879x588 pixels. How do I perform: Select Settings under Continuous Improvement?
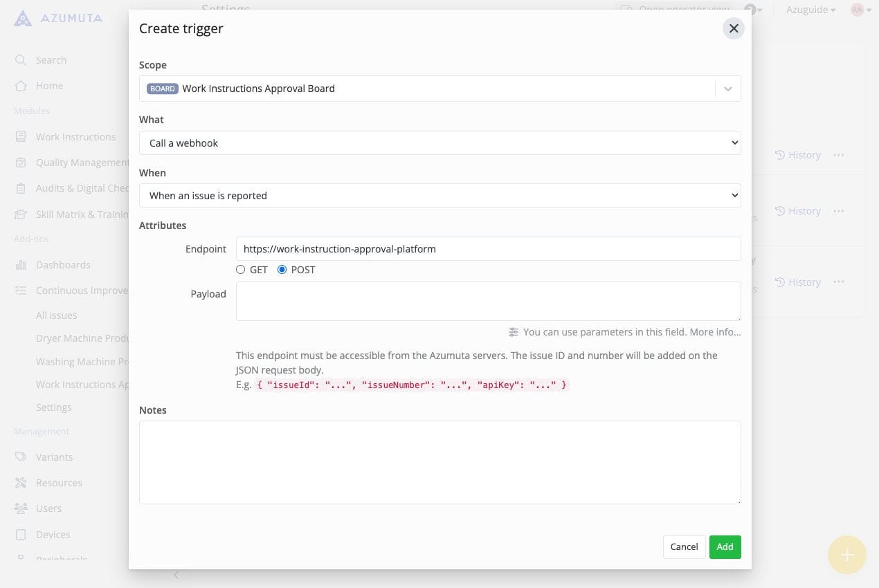[53, 407]
